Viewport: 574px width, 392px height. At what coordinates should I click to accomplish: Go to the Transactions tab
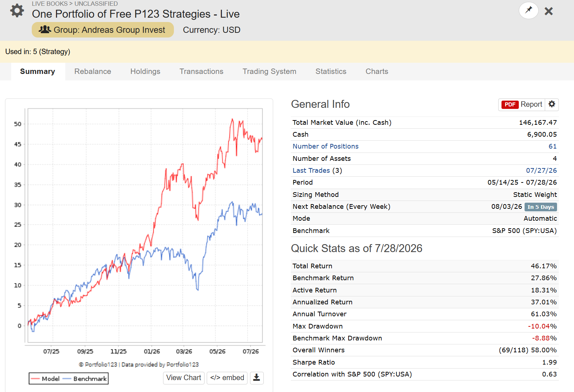click(201, 71)
